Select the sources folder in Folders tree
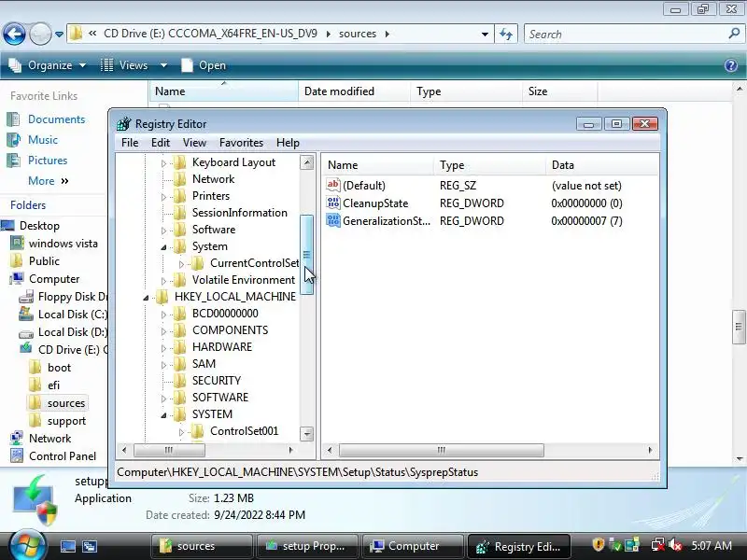 click(x=65, y=403)
